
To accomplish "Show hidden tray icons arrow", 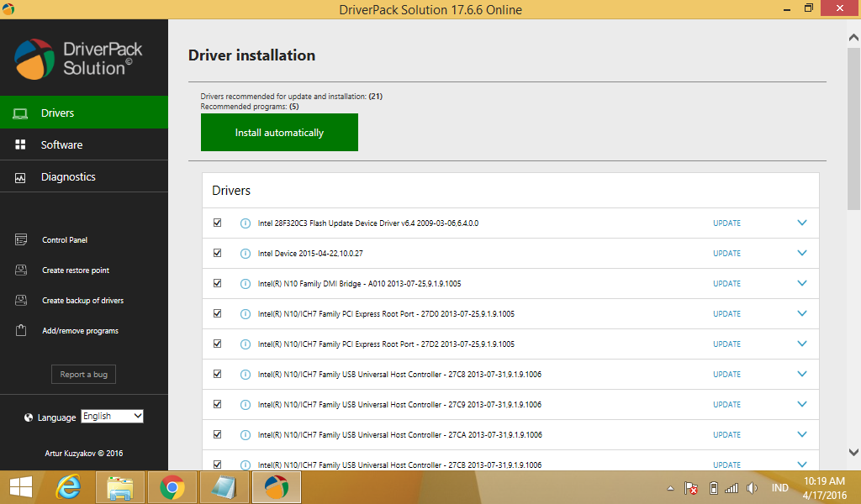I will click(670, 488).
